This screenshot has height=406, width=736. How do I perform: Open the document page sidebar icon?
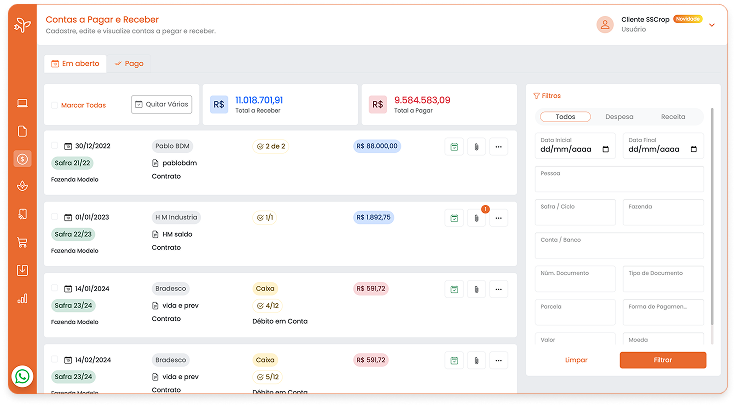pyautogui.click(x=23, y=131)
